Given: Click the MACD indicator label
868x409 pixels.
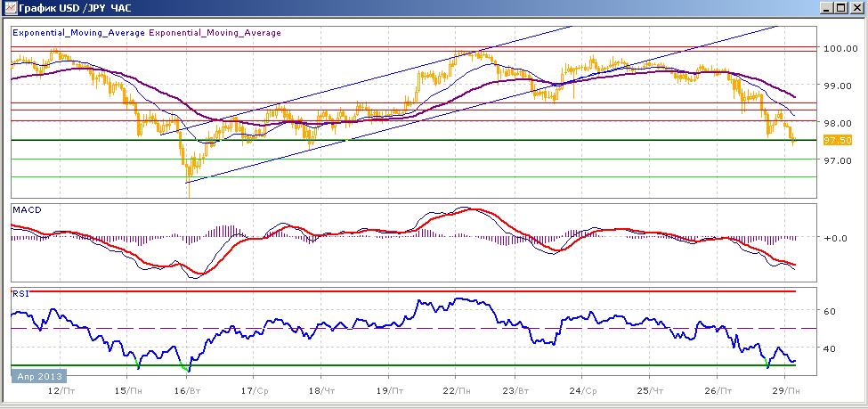Looking at the screenshot, I should (x=27, y=210).
